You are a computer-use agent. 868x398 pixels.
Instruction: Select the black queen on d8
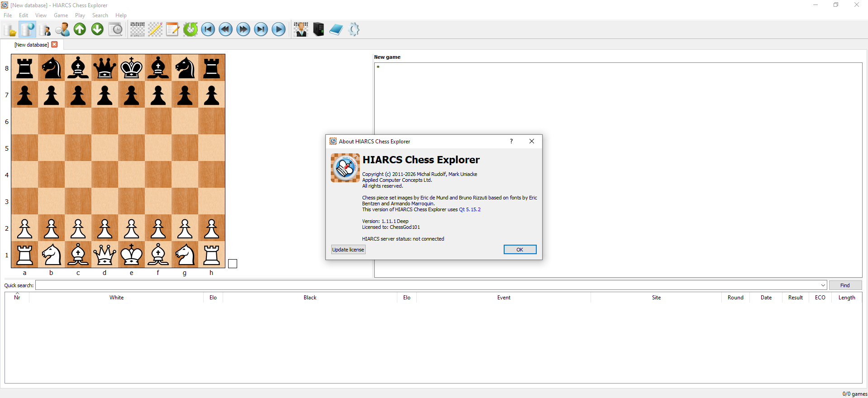[x=105, y=68]
